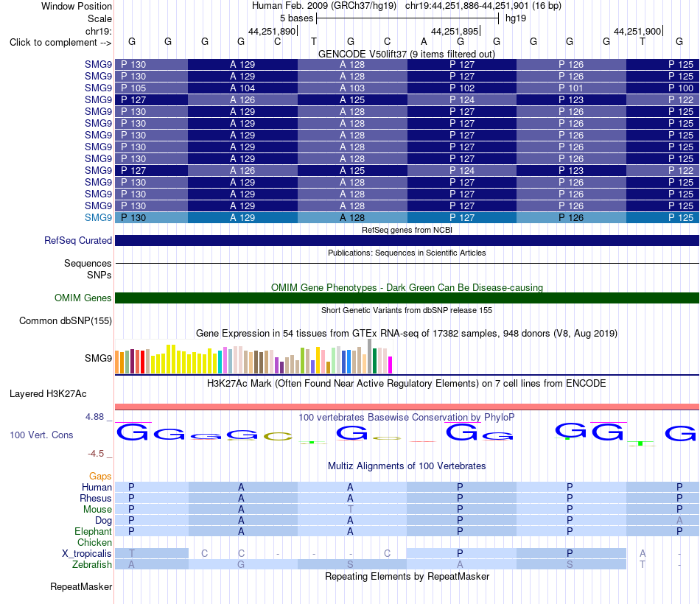The image size is (700, 604).
Task: Open the GENCODE V50lift37 track title
Action: tap(407, 54)
